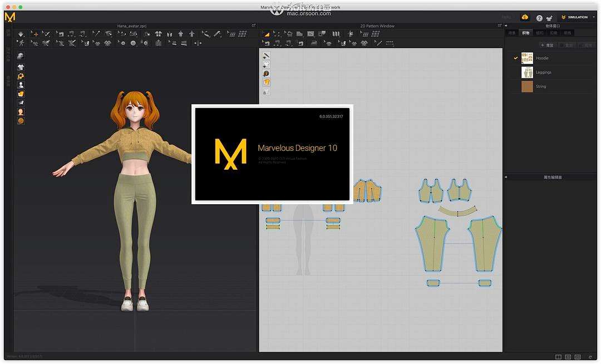This screenshot has width=601, height=364.
Task: Click the curved waistband pattern piece in the 2D window
Action: (x=457, y=211)
